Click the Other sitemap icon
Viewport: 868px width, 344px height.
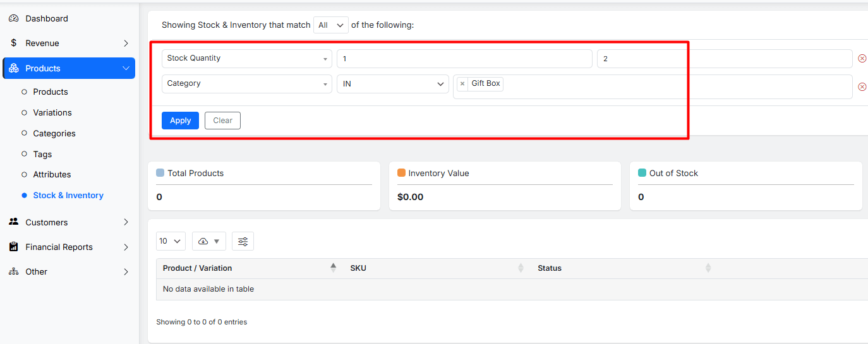click(x=13, y=271)
